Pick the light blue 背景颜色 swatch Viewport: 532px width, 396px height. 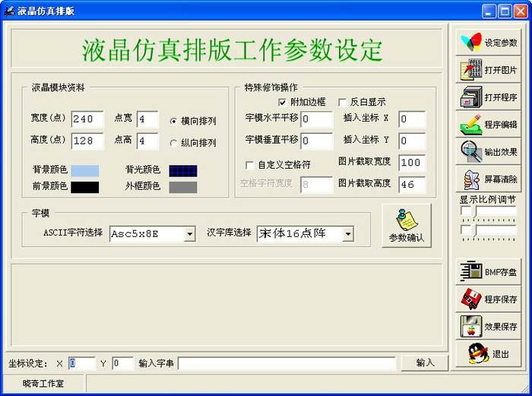coord(85,171)
